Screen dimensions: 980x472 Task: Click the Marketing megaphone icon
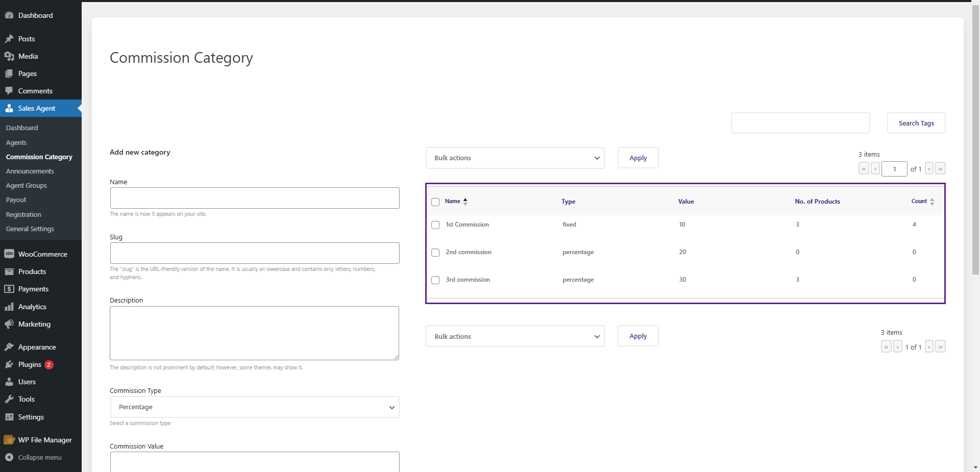tap(9, 324)
